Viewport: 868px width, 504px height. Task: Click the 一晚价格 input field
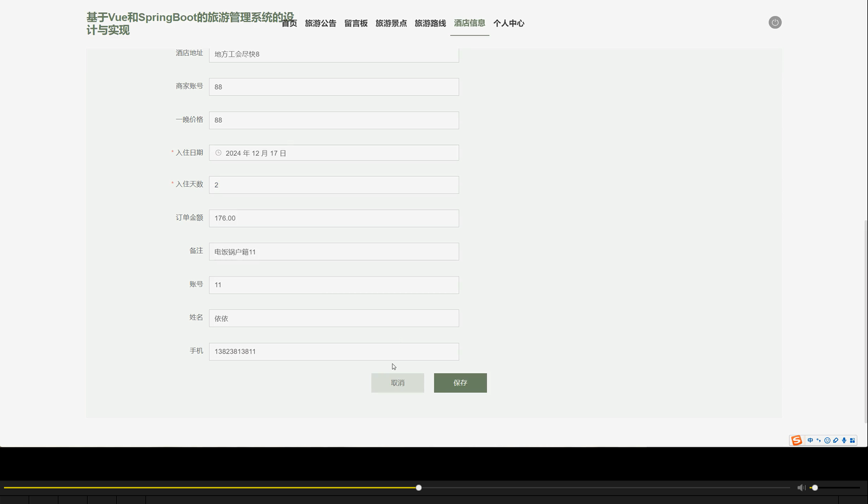334,120
